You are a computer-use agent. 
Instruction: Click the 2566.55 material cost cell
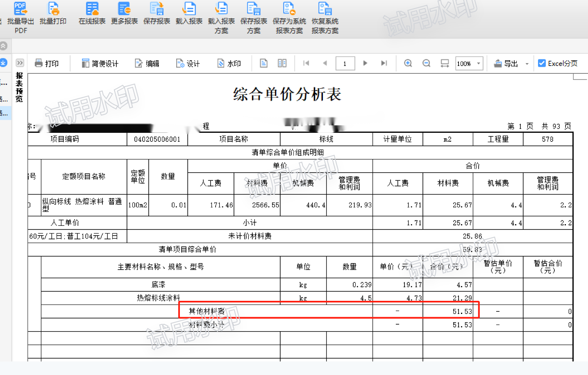(257, 205)
